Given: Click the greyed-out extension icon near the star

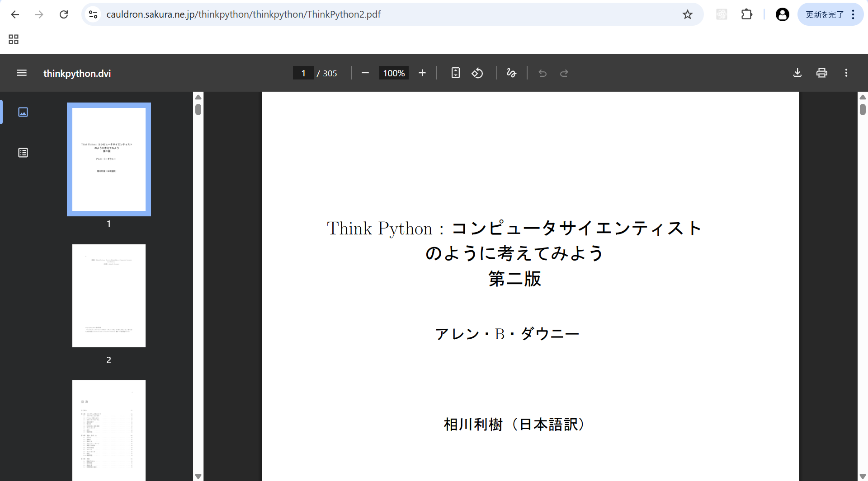Looking at the screenshot, I should click(x=722, y=14).
